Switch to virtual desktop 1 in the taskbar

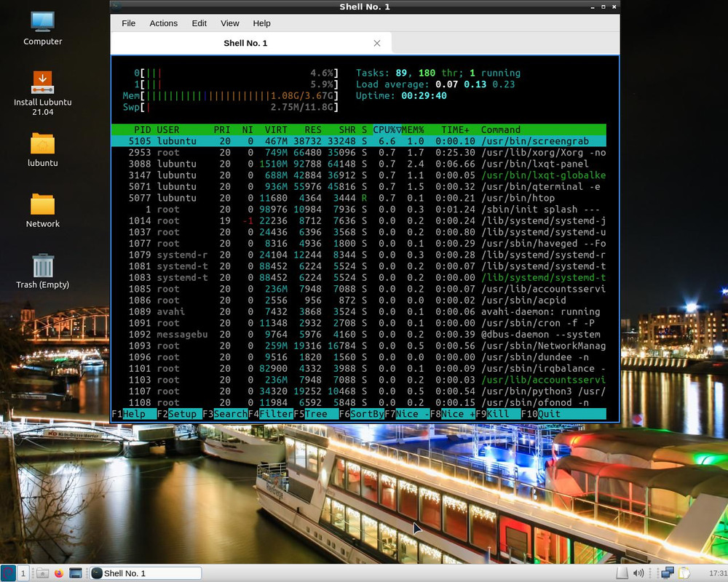(x=23, y=573)
